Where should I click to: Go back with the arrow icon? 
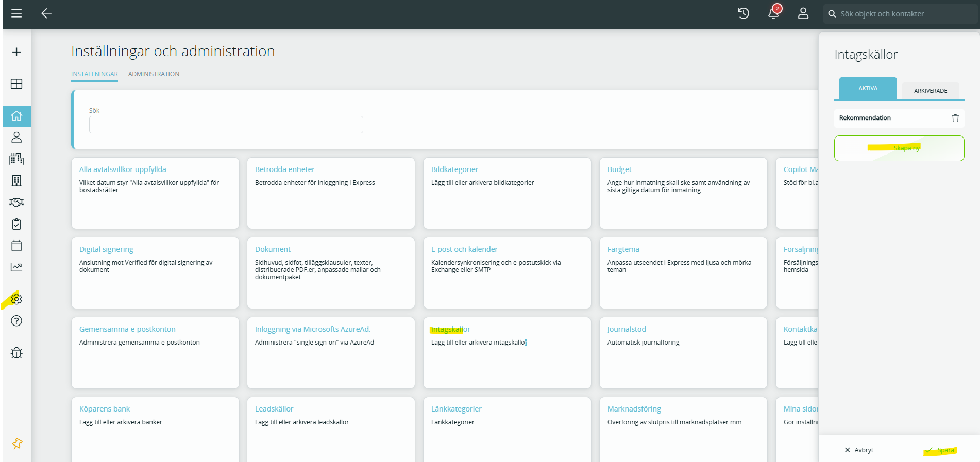(x=46, y=13)
